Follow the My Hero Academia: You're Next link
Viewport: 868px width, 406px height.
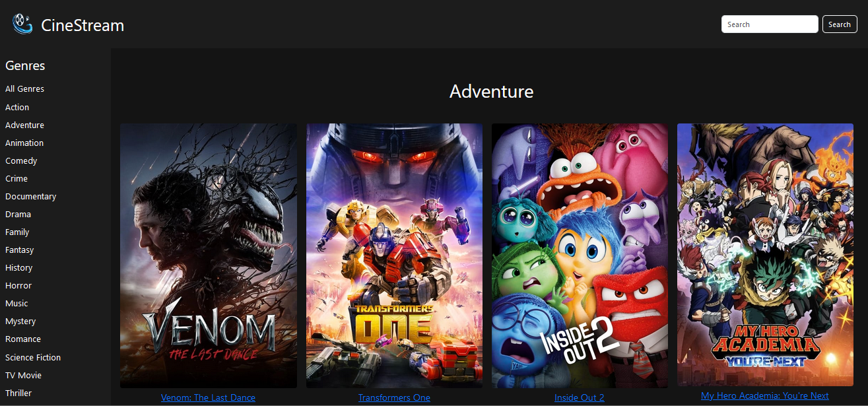point(765,395)
